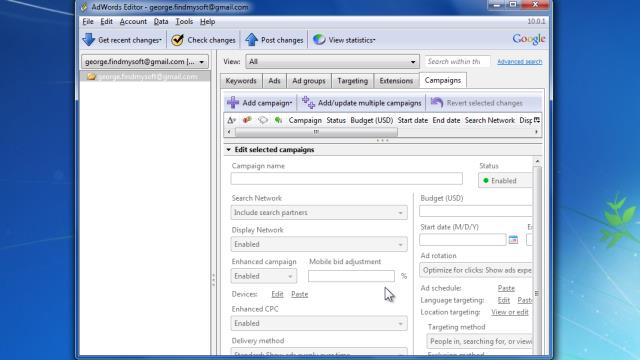This screenshot has height=360, width=640.
Task: Open the Enhanced campaign dropdown
Action: pyautogui.click(x=264, y=276)
